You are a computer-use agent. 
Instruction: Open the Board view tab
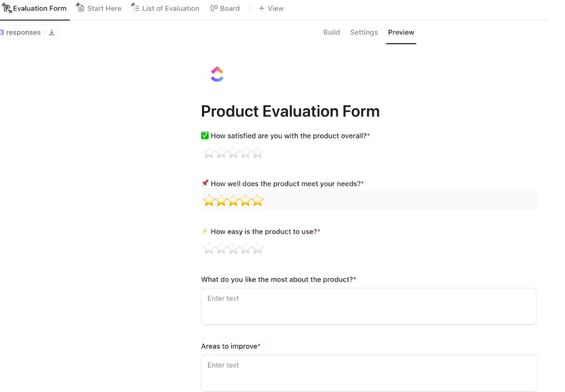point(225,8)
